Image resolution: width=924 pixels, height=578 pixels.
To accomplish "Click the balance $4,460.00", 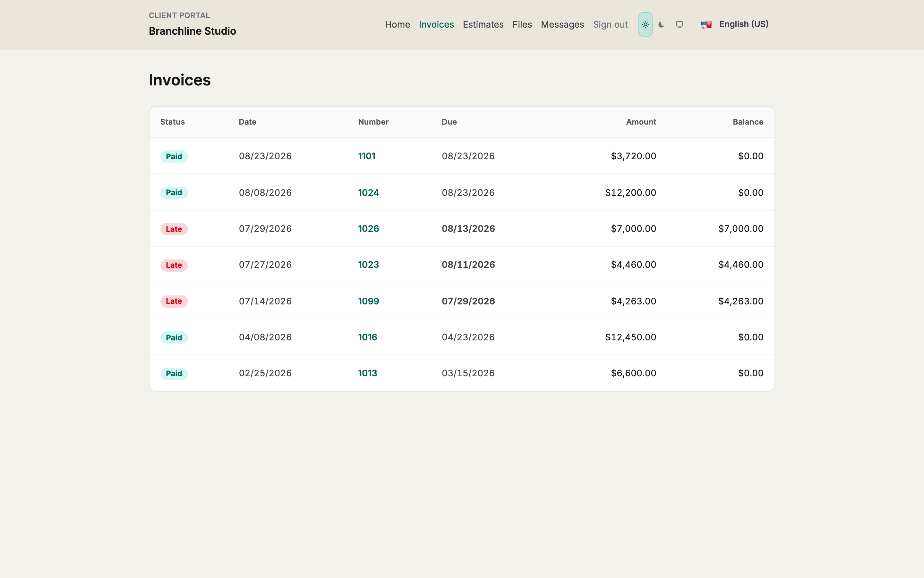I will tap(741, 265).
